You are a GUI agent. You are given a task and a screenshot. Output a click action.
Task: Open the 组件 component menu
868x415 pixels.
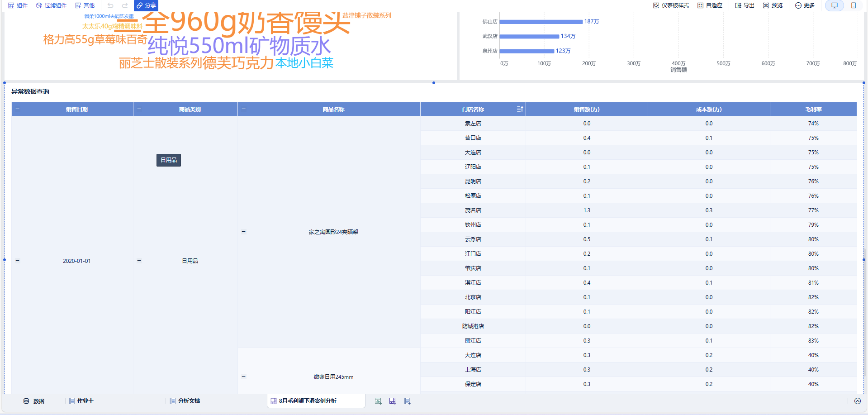18,5
